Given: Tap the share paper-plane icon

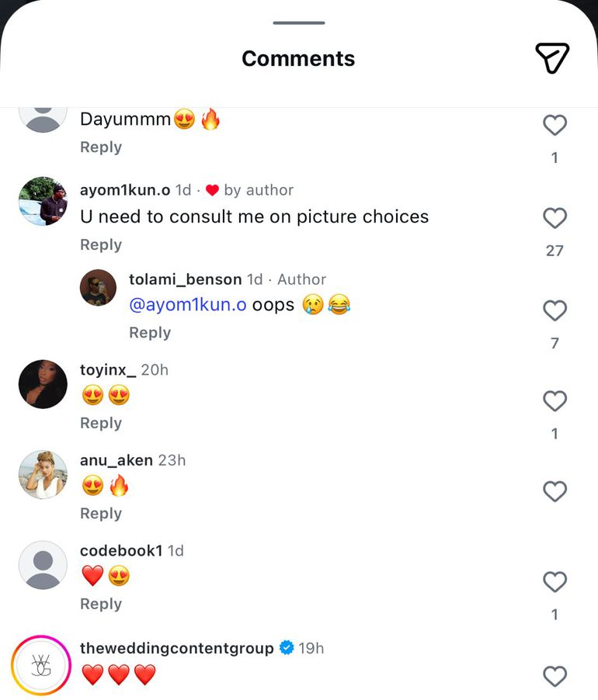Looking at the screenshot, I should pyautogui.click(x=552, y=58).
